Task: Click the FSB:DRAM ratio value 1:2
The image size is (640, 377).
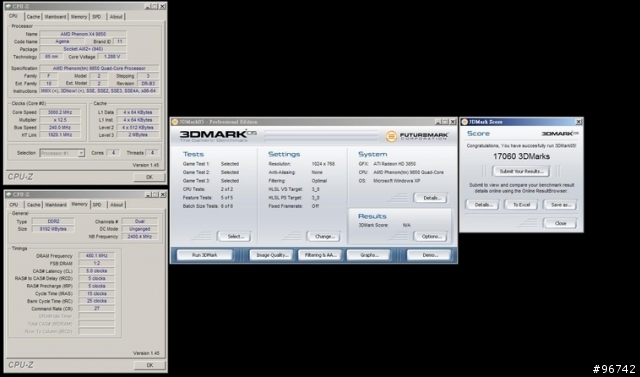Action: (x=96, y=264)
